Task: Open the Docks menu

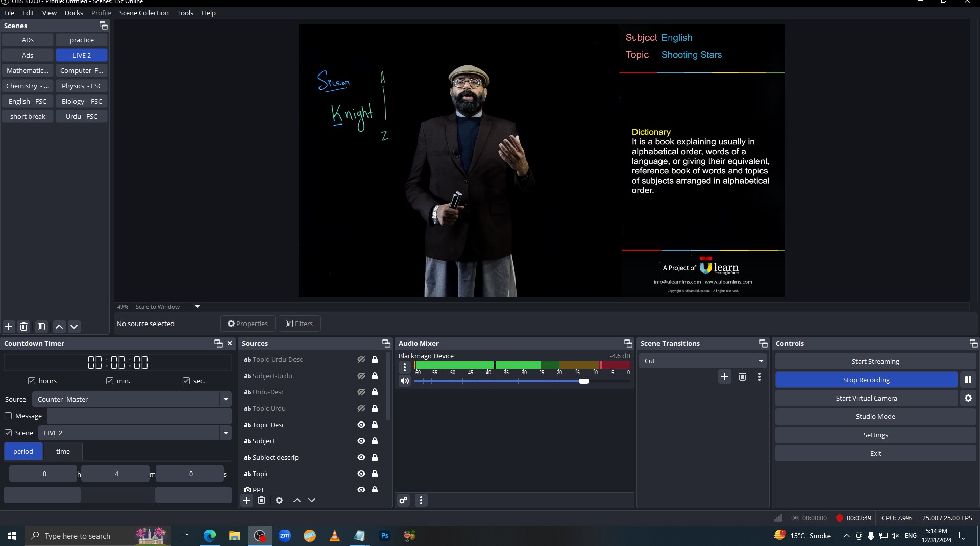Action: coord(74,13)
